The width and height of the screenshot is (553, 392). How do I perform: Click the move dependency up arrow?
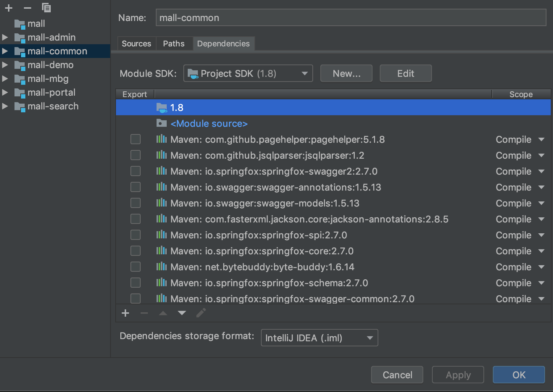point(163,313)
